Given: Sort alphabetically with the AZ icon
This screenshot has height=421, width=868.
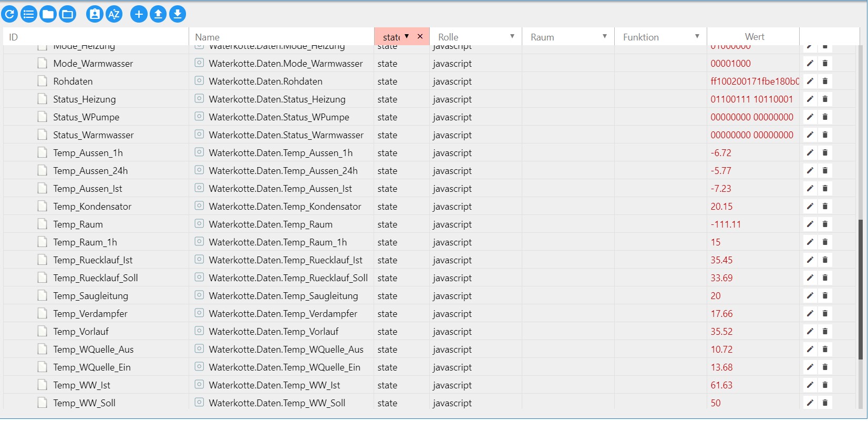Looking at the screenshot, I should pos(114,14).
